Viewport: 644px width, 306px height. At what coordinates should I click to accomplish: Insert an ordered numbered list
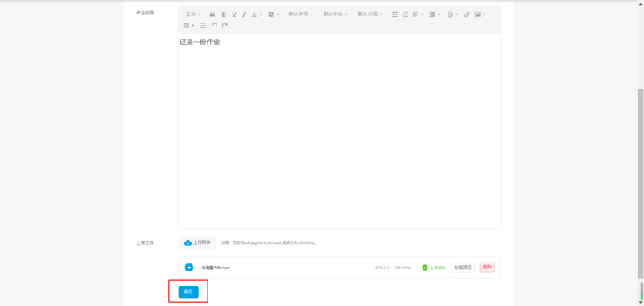[405, 14]
